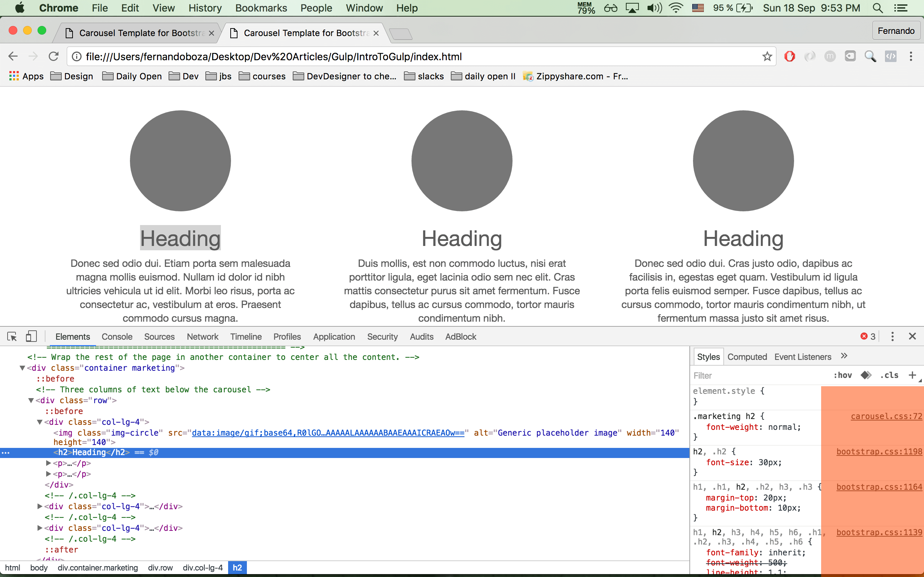The image size is (924, 577).
Task: Toggle the .cls element classes panel
Action: click(889, 375)
